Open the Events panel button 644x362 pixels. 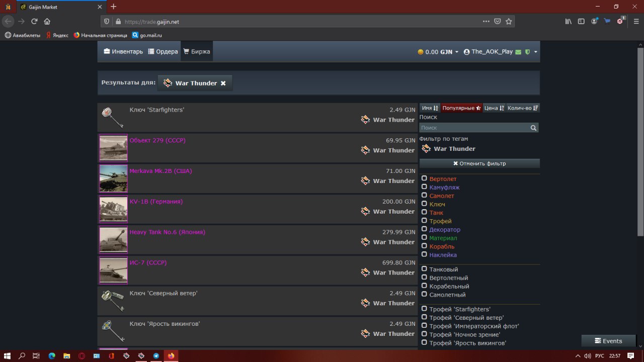point(608,341)
